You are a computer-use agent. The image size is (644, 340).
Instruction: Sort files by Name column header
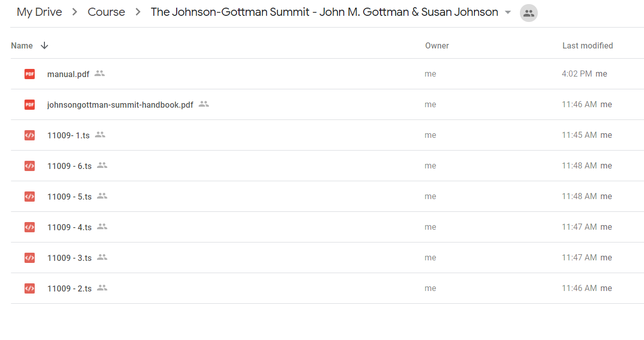point(22,45)
